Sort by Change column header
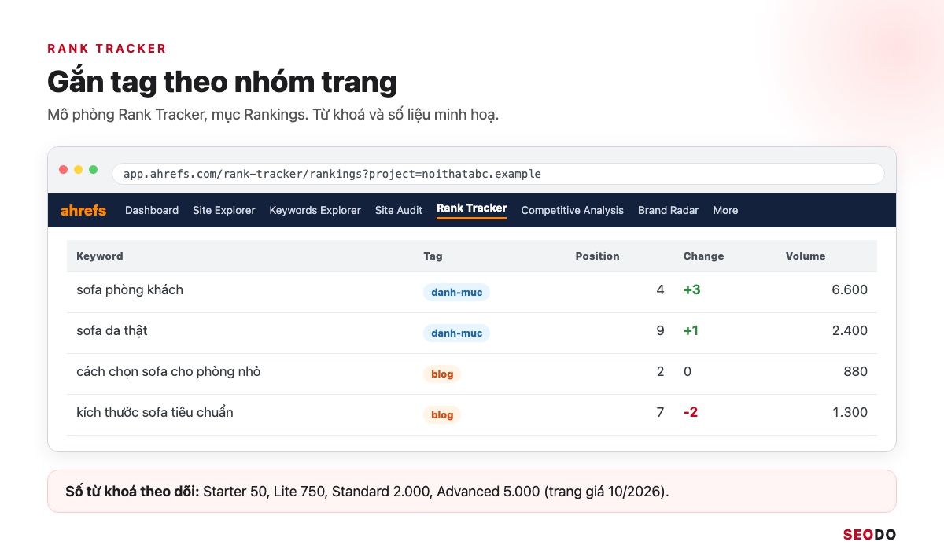Viewport: 944px width, 560px height. [x=703, y=256]
